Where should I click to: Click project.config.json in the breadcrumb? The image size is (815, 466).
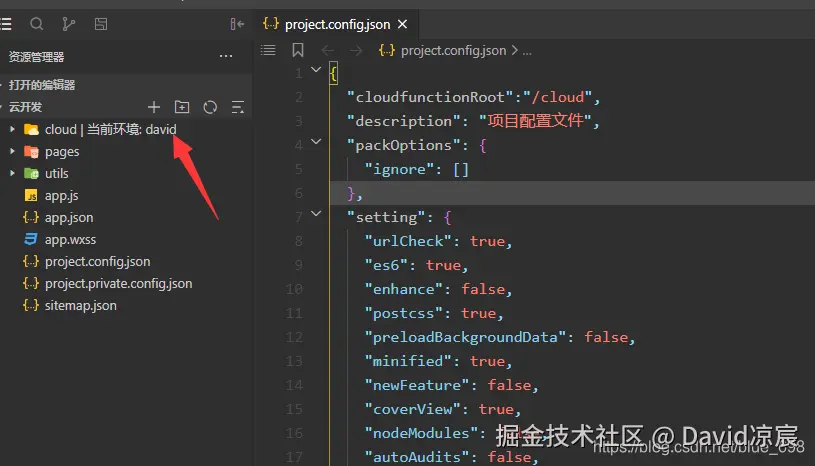(453, 50)
